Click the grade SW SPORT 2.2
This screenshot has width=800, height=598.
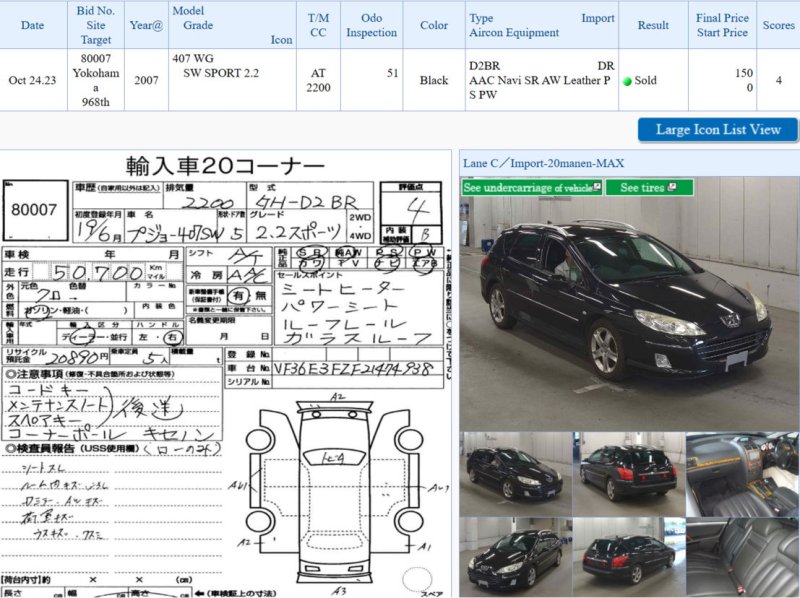[221, 73]
